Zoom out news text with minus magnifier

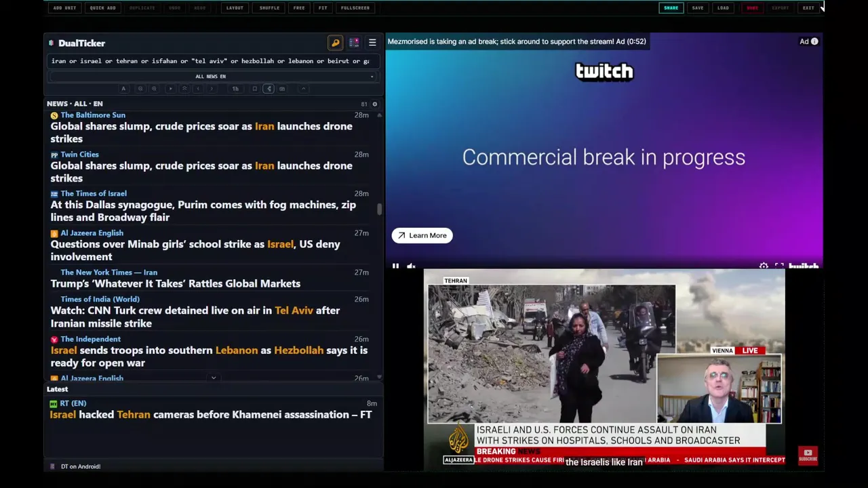pyautogui.click(x=140, y=89)
